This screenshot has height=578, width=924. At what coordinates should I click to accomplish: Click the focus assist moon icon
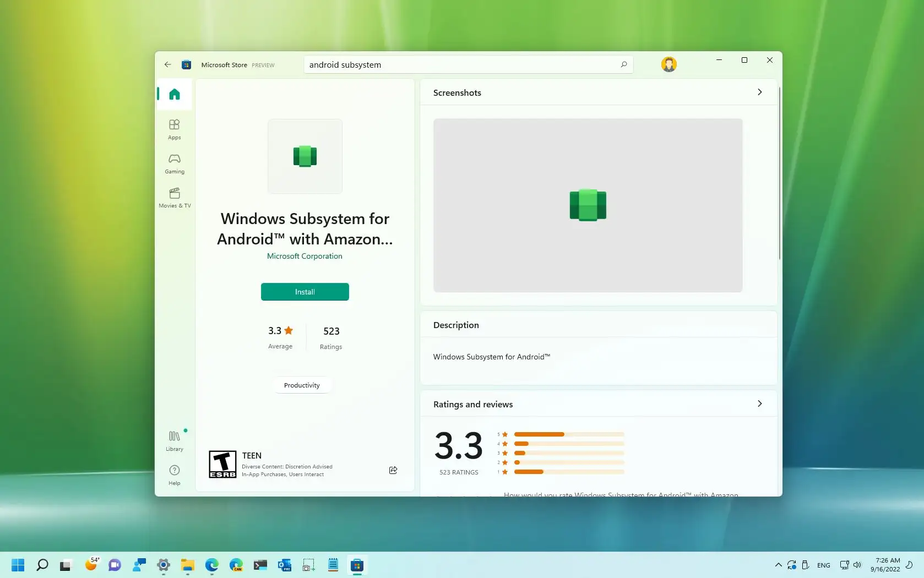[910, 565]
